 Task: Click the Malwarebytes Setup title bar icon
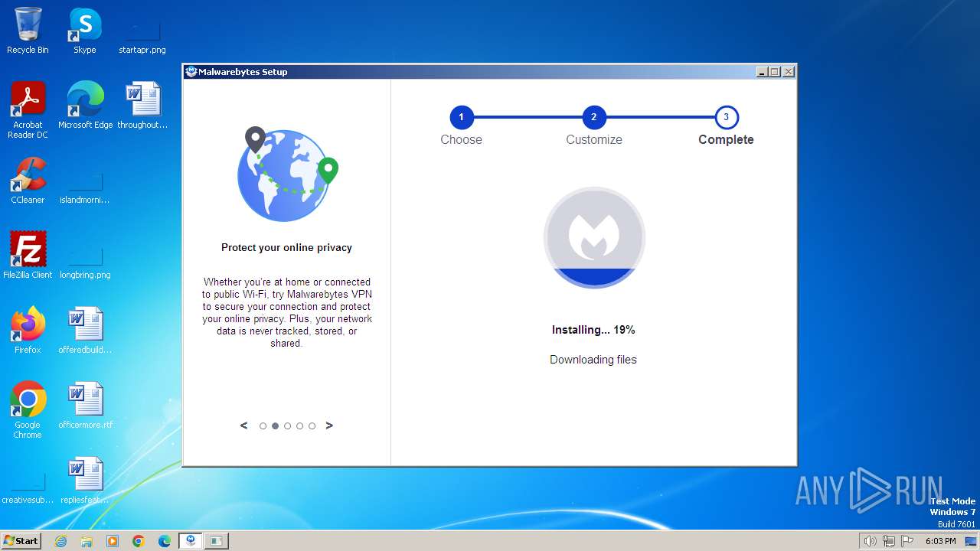(191, 72)
